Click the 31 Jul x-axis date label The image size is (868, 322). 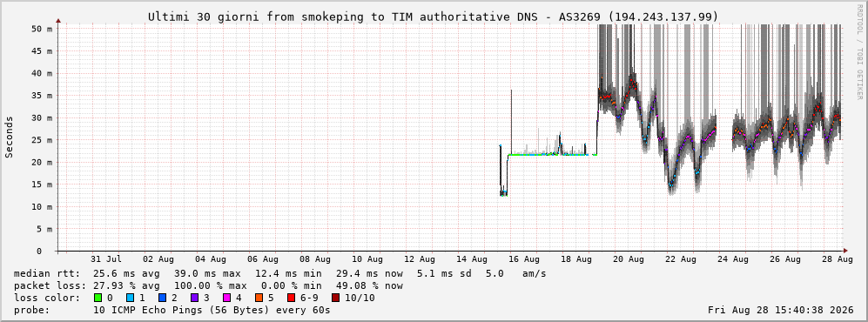click(x=105, y=259)
